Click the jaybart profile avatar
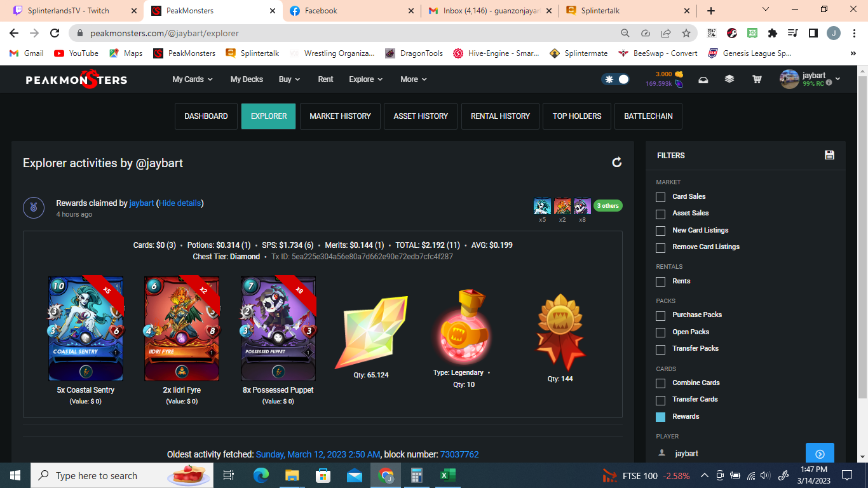 (x=789, y=79)
